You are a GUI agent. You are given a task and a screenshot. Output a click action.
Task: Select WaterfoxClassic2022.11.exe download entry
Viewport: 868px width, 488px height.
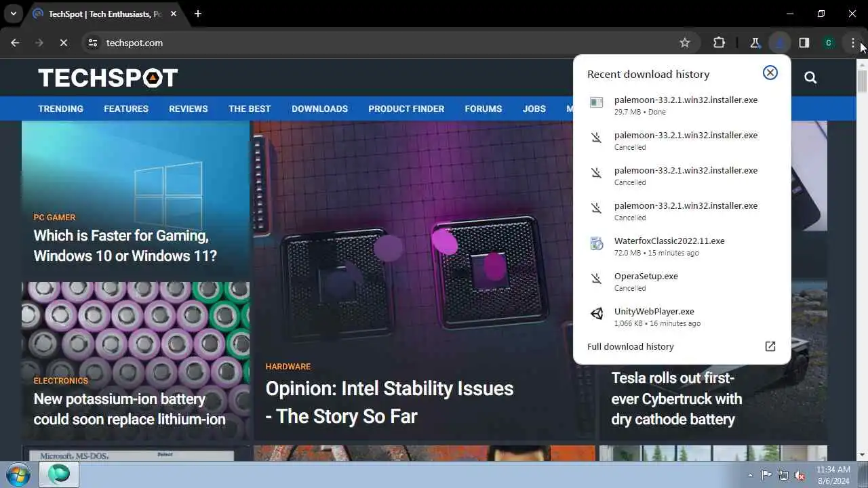[682, 246]
